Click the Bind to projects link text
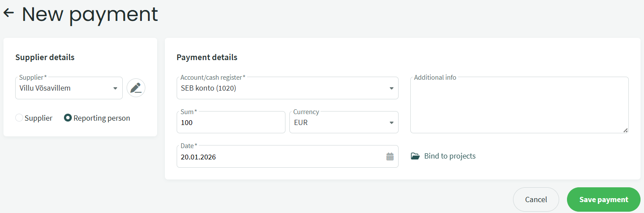Viewport: 644px width, 213px height. [449, 156]
